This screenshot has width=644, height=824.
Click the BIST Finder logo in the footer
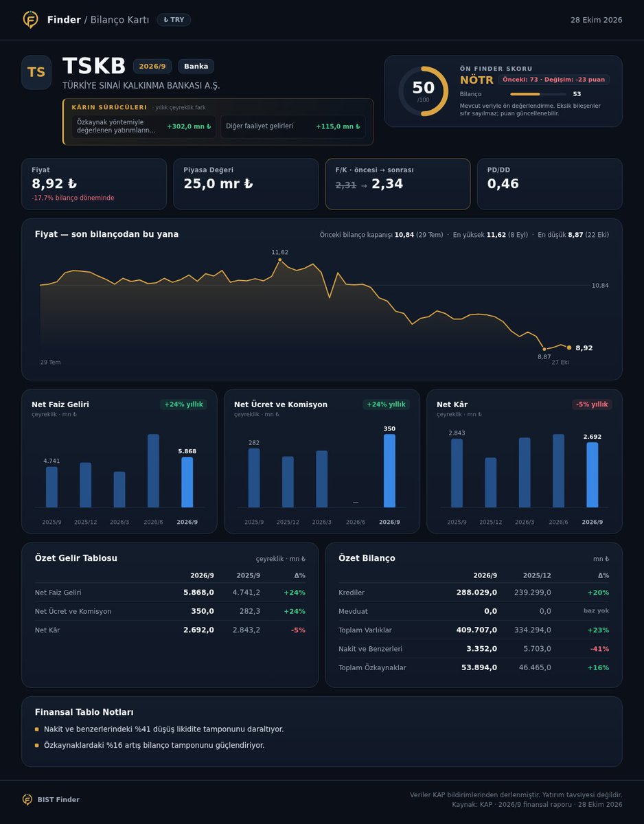pos(27,799)
